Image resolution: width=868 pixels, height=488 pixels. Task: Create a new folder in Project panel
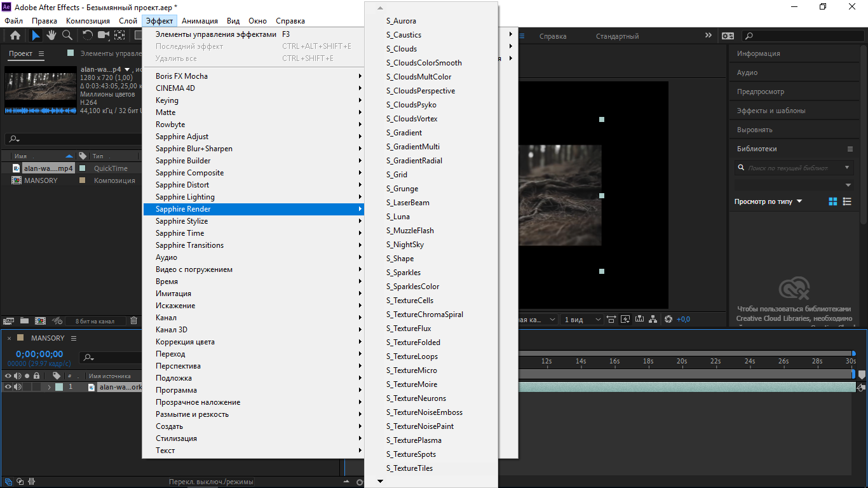24,321
